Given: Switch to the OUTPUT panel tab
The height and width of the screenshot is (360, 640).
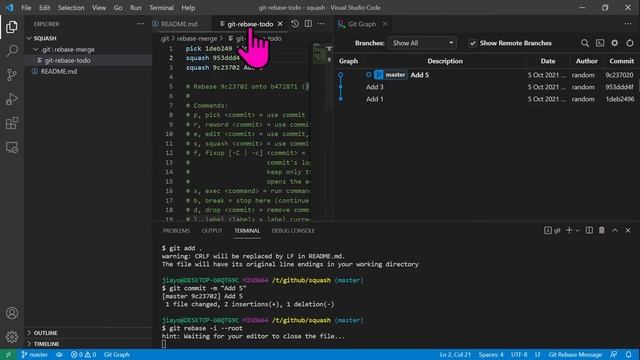Looking at the screenshot, I should coord(212,231).
